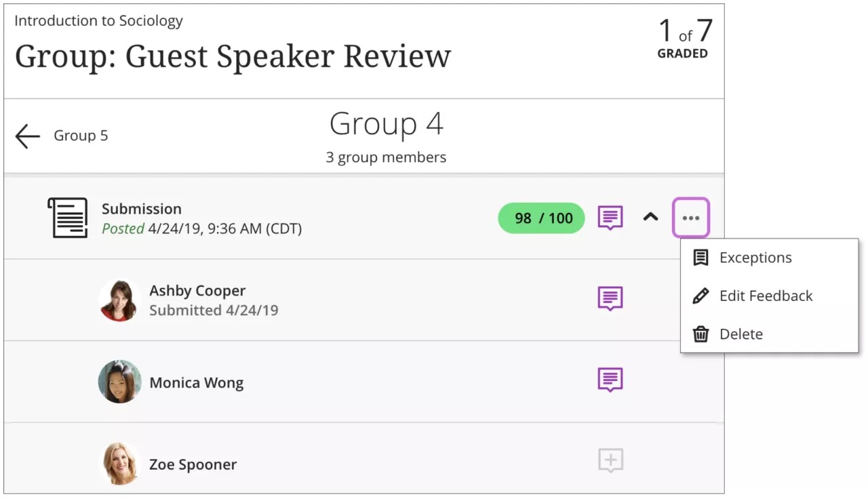Viewport: 868px width, 499px height.
Task: Go to the Group 5 link
Action: (x=81, y=136)
